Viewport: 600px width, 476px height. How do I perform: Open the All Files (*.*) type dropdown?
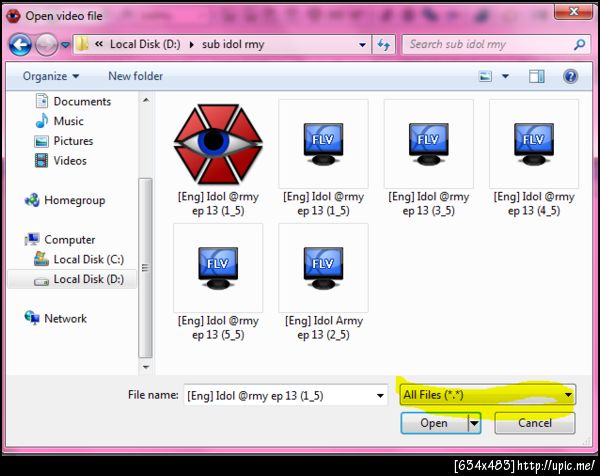pos(488,394)
